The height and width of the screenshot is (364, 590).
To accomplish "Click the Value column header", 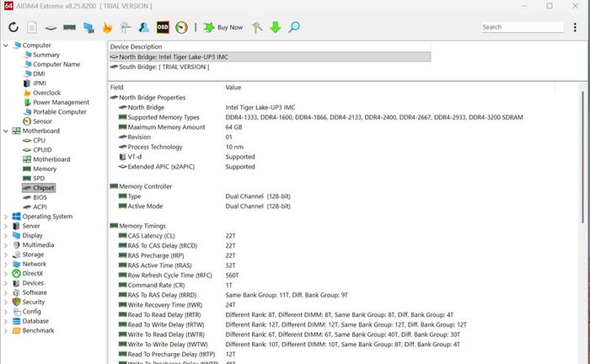I will point(233,88).
